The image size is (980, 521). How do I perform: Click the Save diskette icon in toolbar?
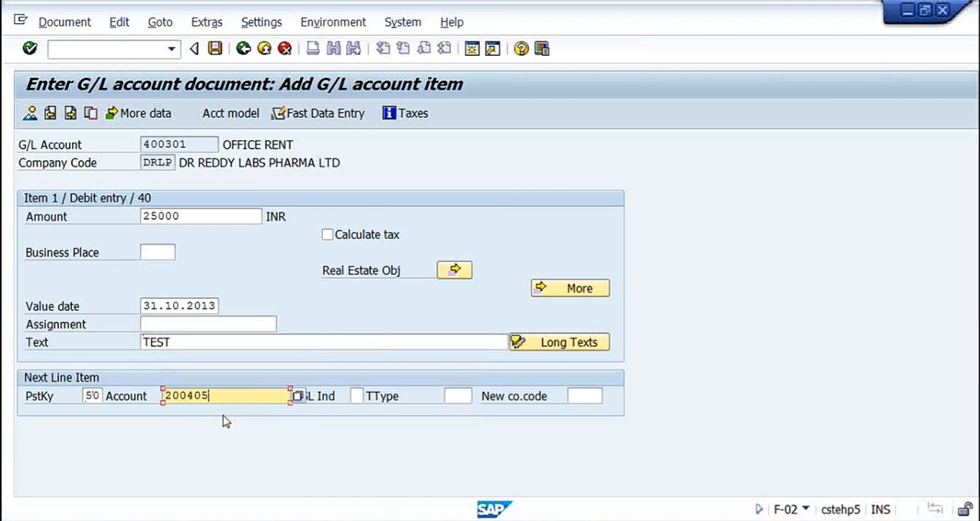coord(215,48)
